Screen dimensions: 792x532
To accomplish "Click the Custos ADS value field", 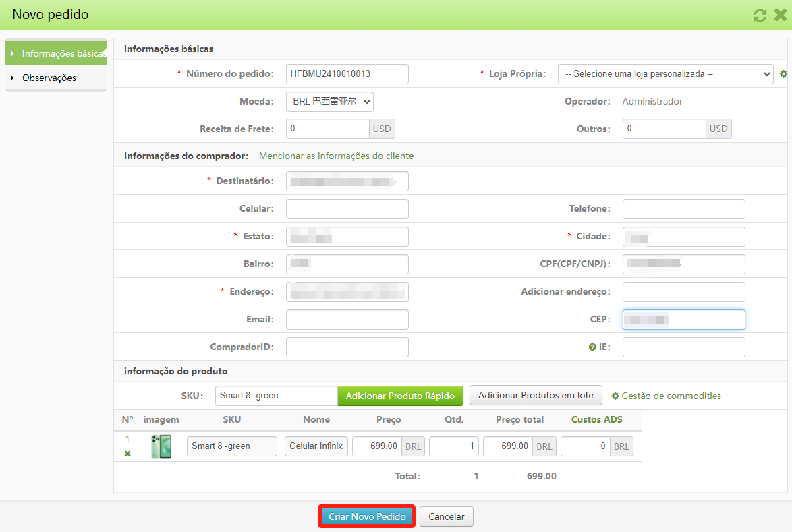I will click(585, 446).
